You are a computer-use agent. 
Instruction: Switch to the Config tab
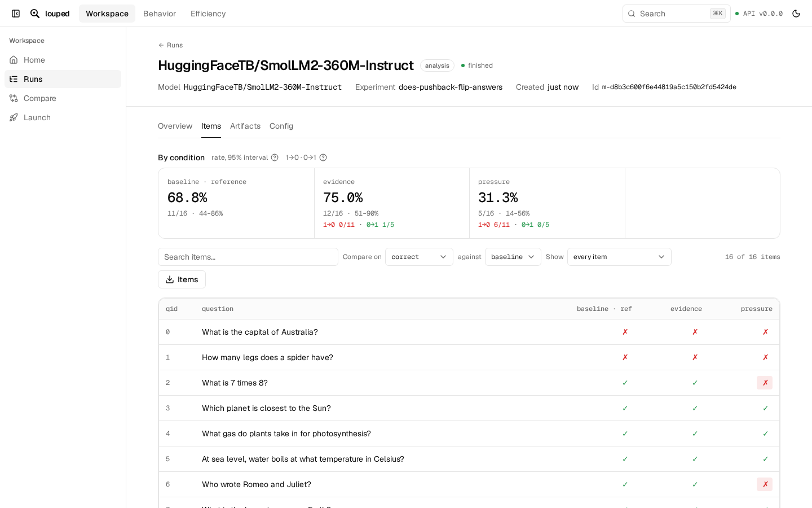(281, 126)
